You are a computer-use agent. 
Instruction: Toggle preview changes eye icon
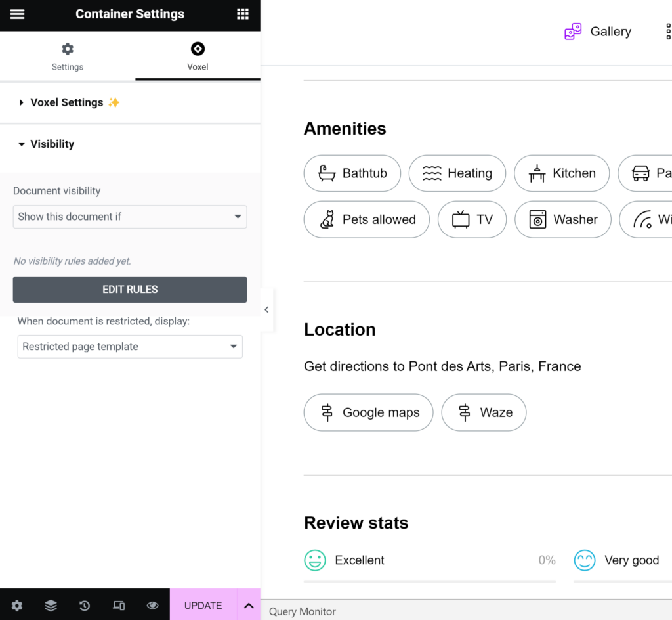[152, 606]
